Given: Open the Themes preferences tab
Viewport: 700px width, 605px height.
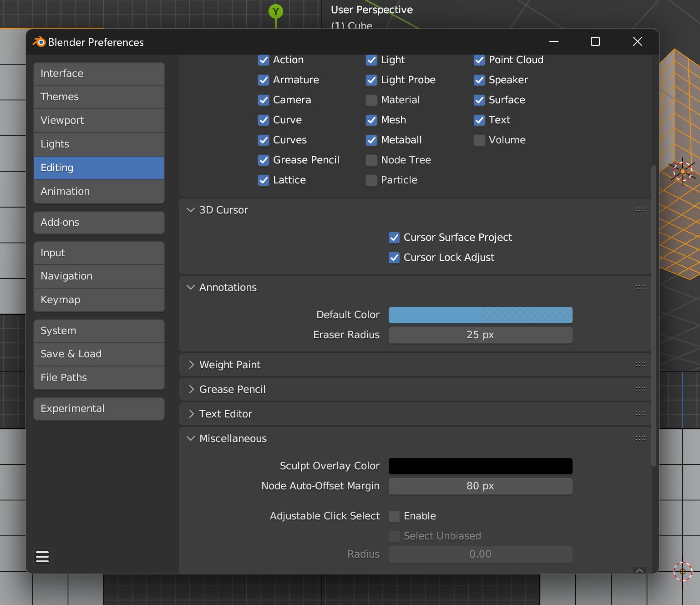Looking at the screenshot, I should click(x=99, y=97).
